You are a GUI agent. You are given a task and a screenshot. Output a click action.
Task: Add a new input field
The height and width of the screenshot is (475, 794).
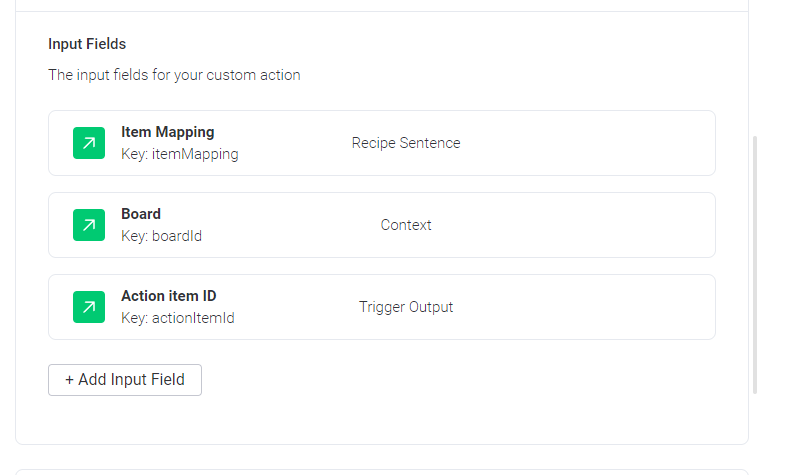point(125,380)
